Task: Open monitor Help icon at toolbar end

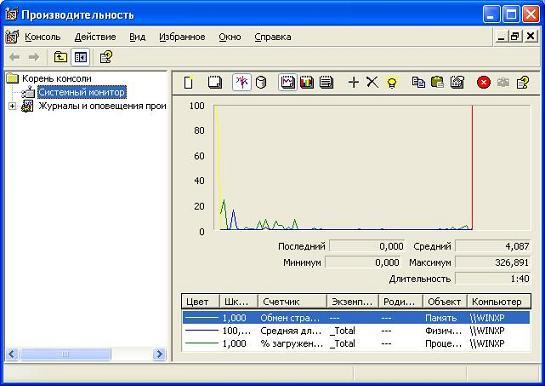Action: pos(523,82)
